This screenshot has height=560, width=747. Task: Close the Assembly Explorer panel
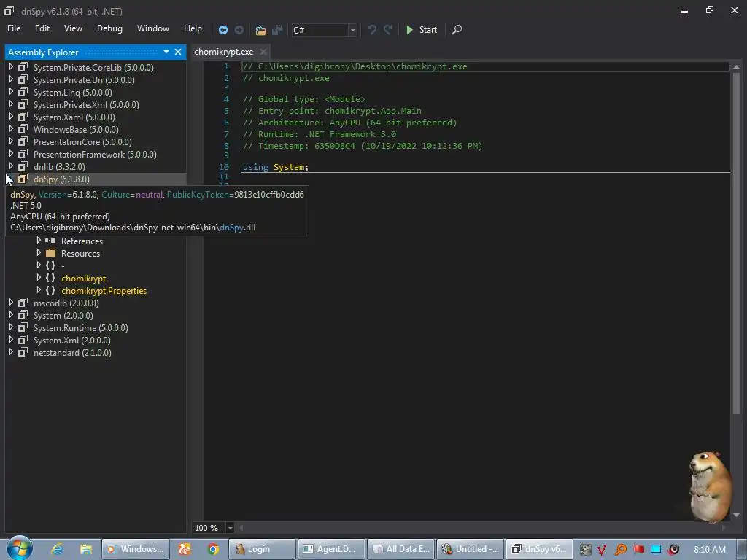[178, 52]
